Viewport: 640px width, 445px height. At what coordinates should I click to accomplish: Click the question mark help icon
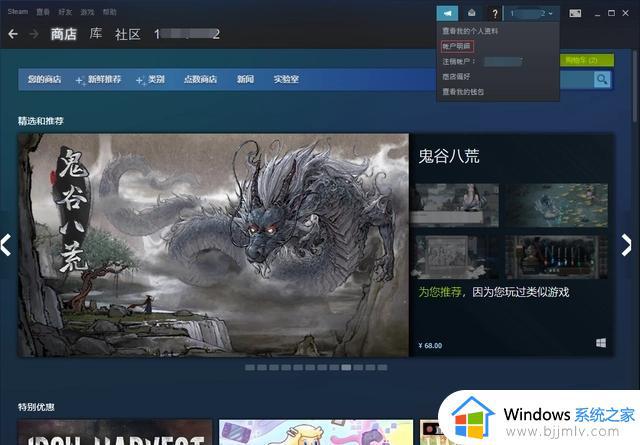(495, 14)
